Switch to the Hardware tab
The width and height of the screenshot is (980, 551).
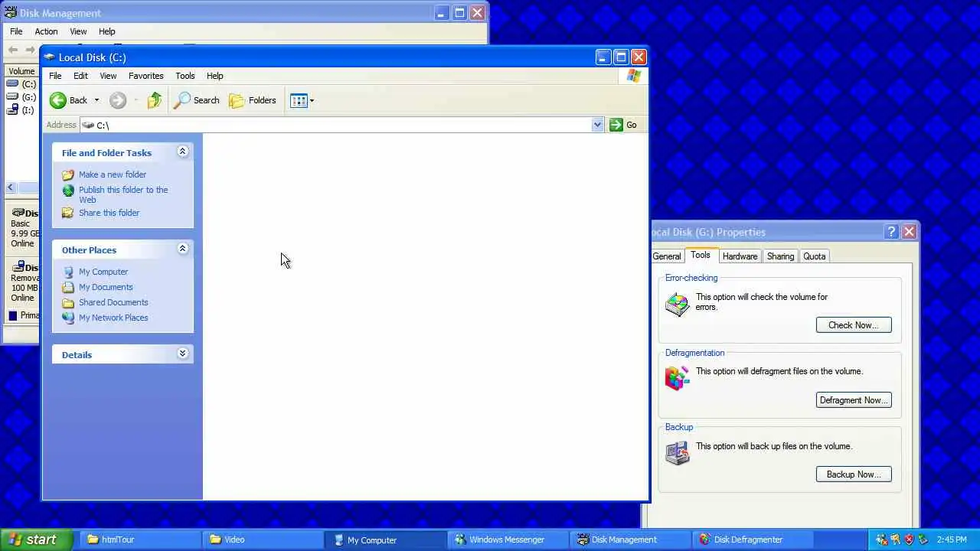click(x=740, y=256)
